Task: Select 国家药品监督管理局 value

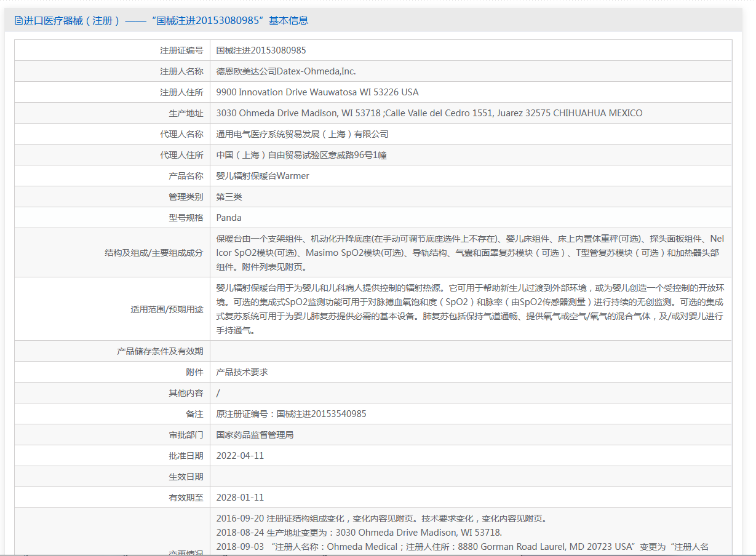Action: pos(255,435)
